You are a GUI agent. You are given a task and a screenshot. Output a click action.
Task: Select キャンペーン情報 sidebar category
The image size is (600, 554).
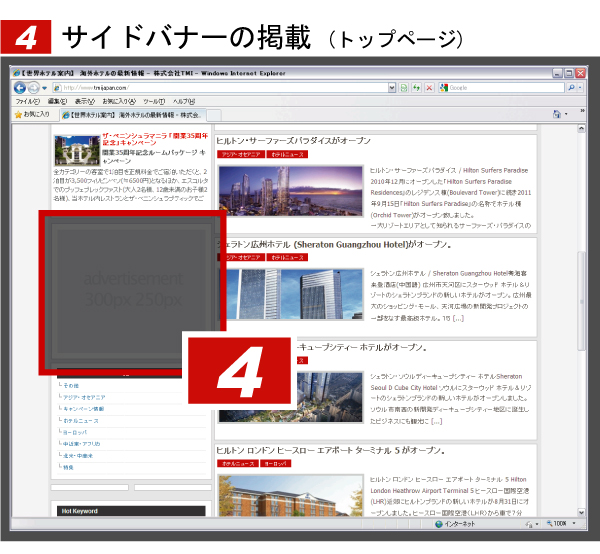point(83,409)
